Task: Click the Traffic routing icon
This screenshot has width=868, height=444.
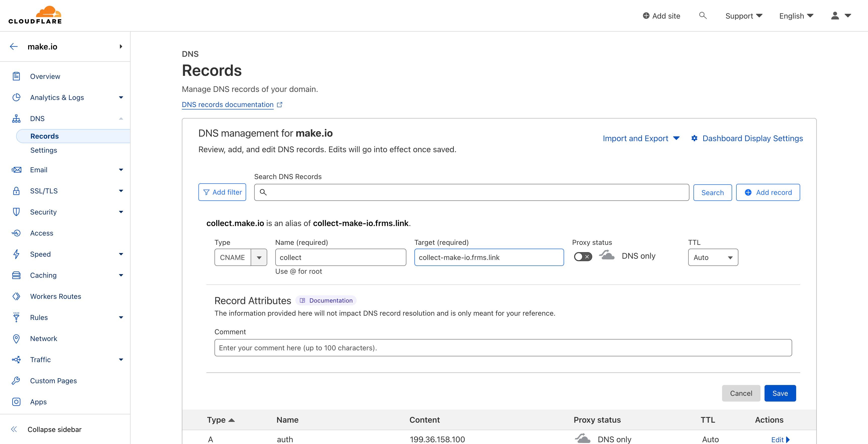Action: click(16, 360)
